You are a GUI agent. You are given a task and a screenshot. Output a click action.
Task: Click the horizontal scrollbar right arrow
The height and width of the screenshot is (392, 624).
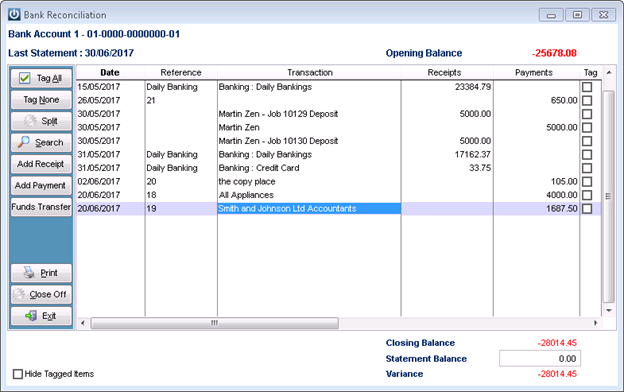coord(596,323)
